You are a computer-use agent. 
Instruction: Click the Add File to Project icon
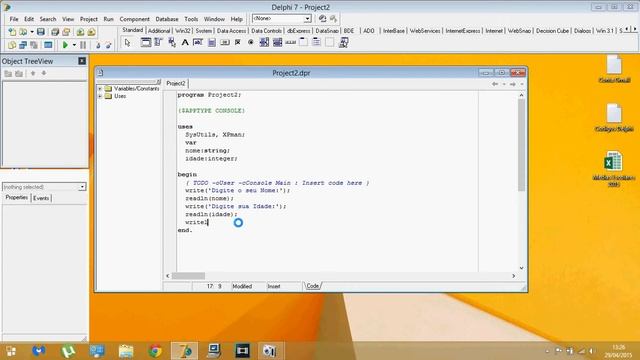pos(80,32)
